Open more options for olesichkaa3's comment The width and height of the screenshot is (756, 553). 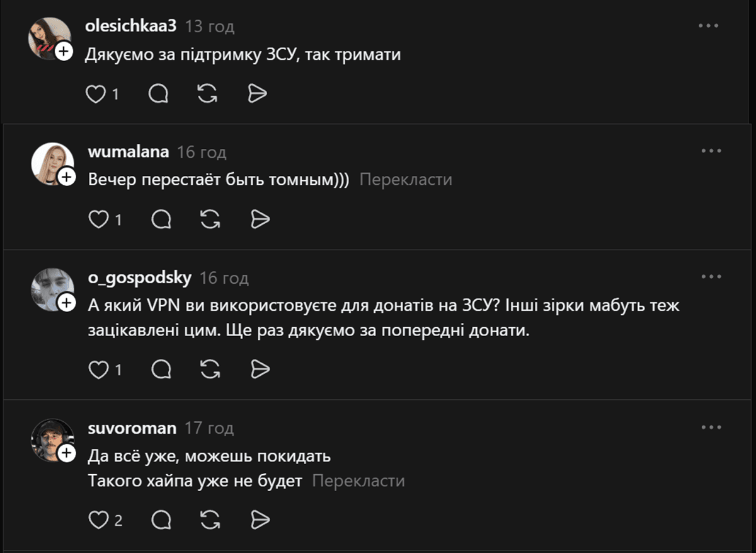coord(709,26)
